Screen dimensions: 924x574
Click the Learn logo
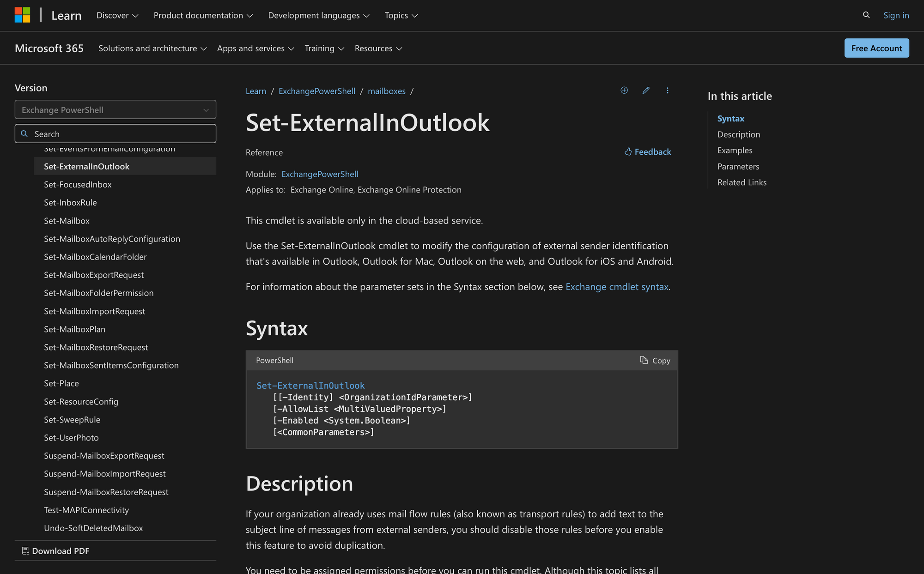click(66, 15)
